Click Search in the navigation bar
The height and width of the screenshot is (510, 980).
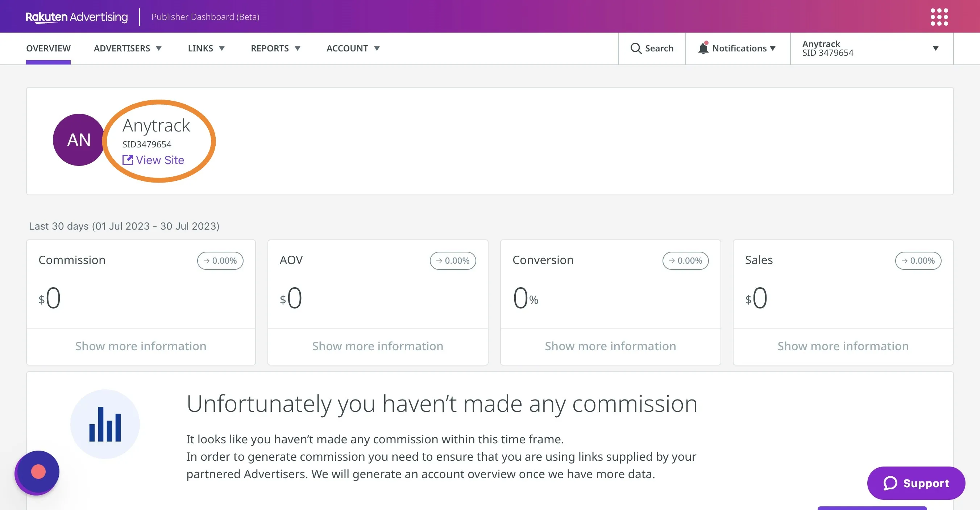[652, 48]
